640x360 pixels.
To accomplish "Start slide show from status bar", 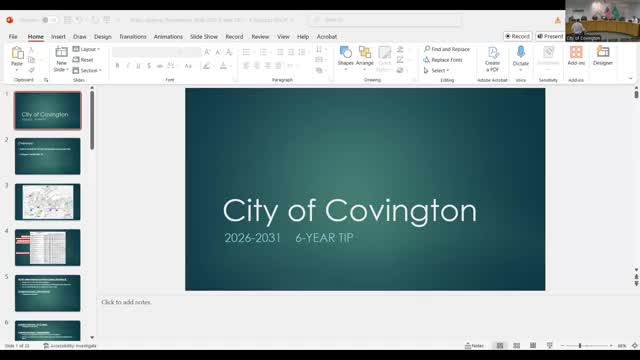I will tap(549, 346).
